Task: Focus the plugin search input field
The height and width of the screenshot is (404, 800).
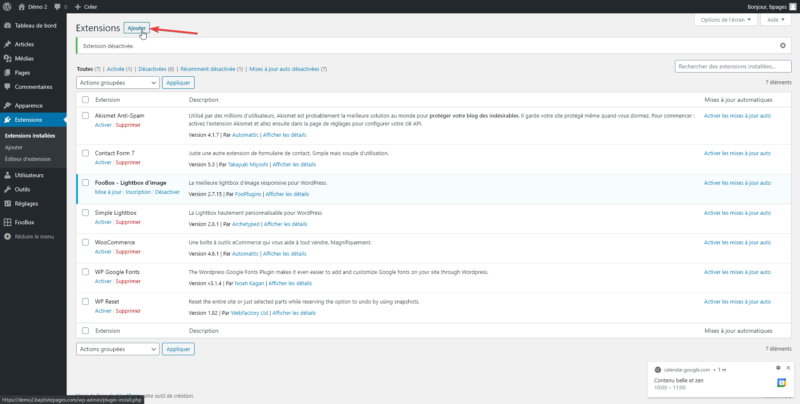Action: [733, 67]
